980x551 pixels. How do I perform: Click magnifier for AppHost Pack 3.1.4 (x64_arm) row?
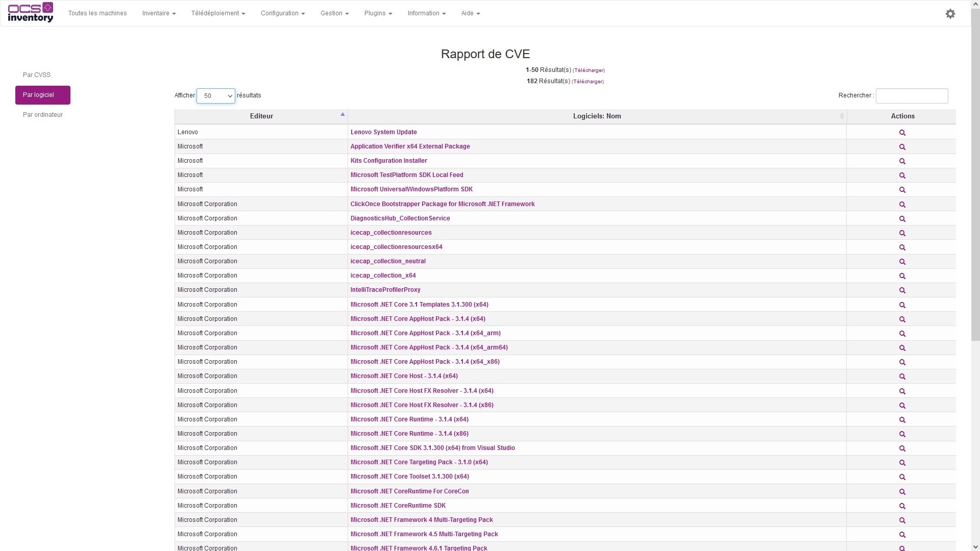[902, 334]
